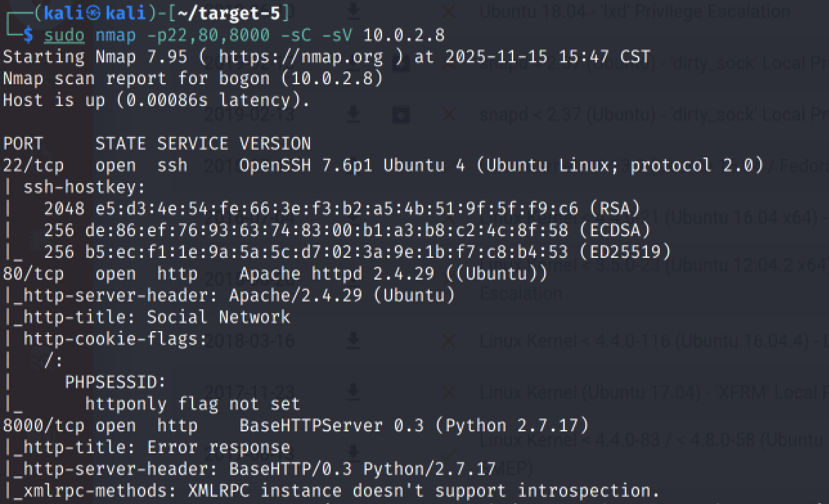Image resolution: width=829 pixels, height=504 pixels.
Task: Open 'Linux Kernel < 4.4.0-116 (Ubuntu 16.04.4)' link
Action: [x=654, y=341]
